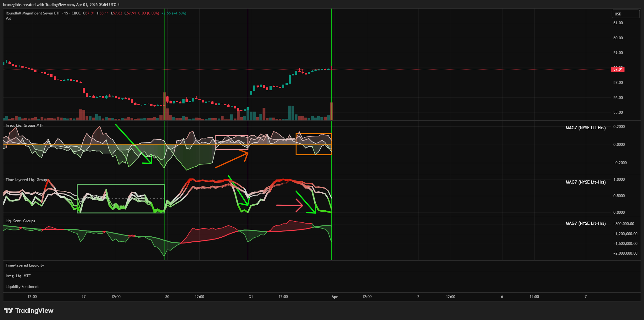Select the Time-layered Liq. Group legend
The height and width of the screenshot is (320, 644).
26,180
